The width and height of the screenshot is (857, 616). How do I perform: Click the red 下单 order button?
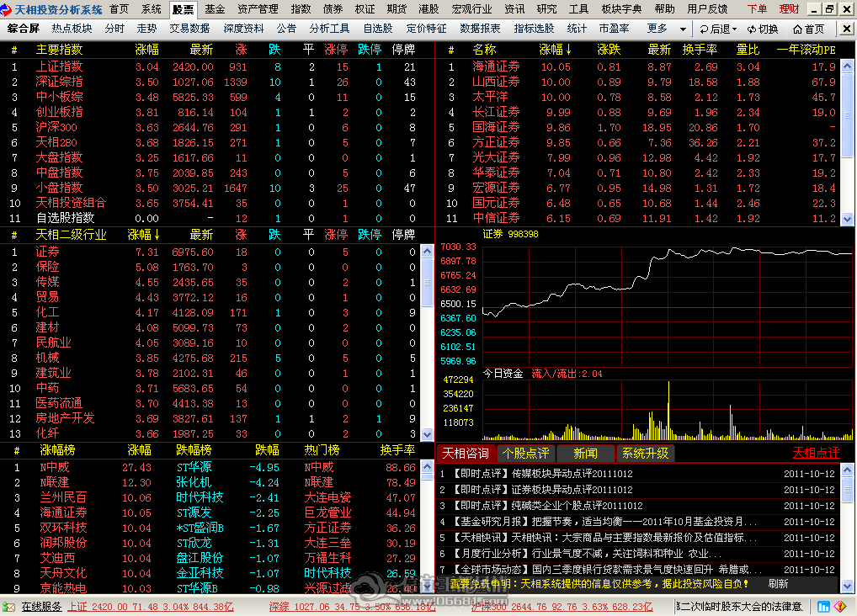coord(757,9)
